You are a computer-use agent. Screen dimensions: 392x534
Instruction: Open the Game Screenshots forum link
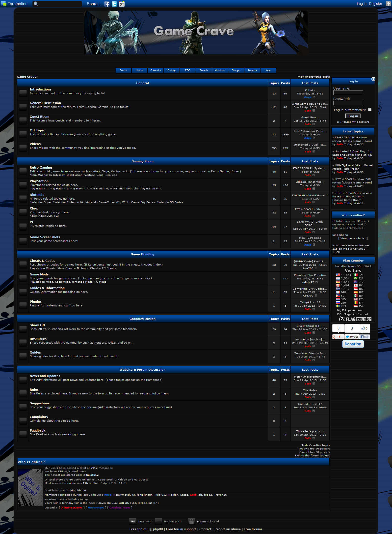pos(45,237)
